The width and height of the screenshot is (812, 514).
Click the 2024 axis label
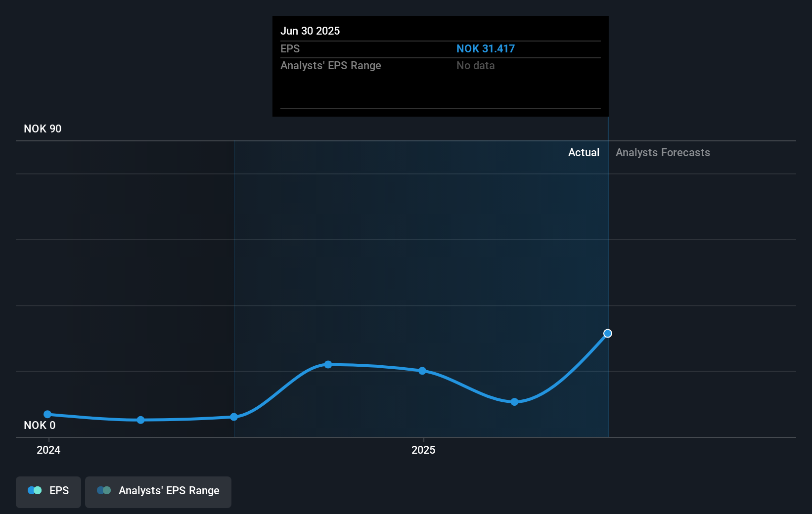pos(48,450)
